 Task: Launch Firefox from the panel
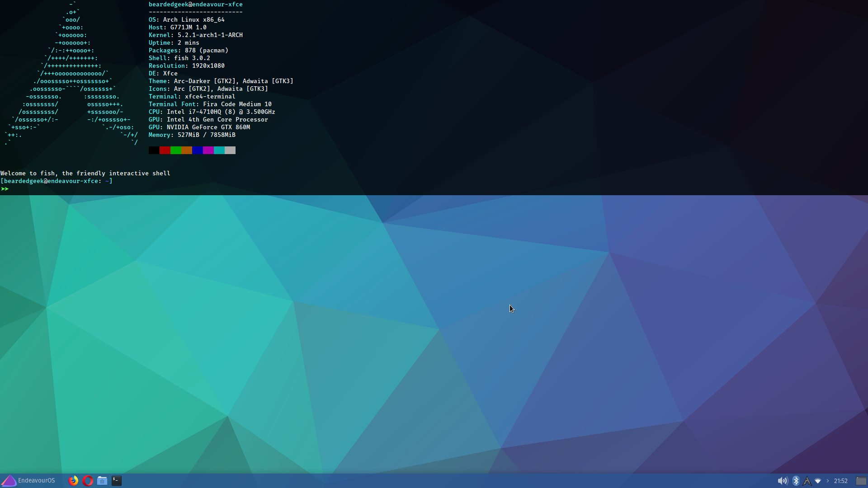[73, 481]
